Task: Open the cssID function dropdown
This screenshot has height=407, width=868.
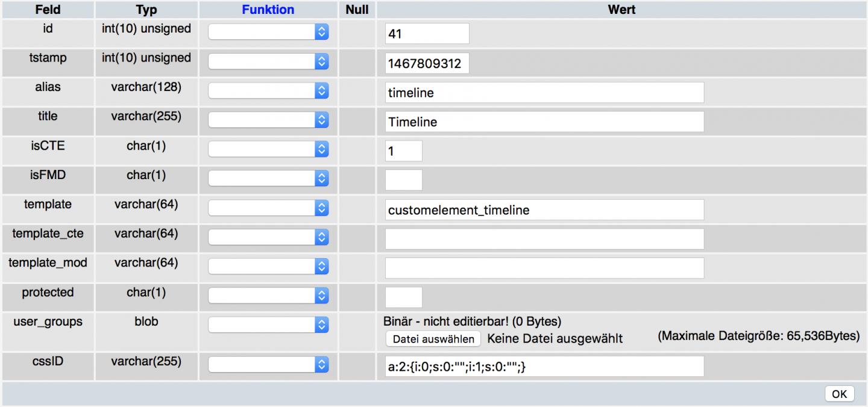Action: (x=268, y=365)
